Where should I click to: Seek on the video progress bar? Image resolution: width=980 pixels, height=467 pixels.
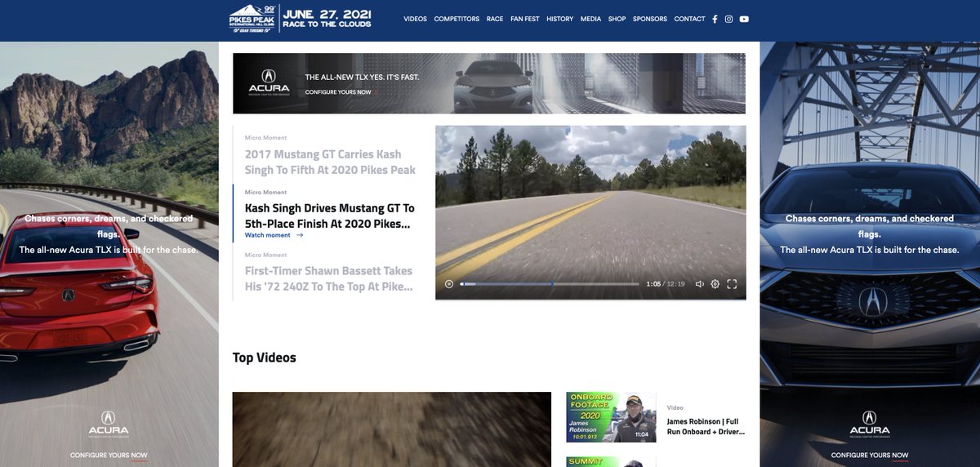(550, 284)
